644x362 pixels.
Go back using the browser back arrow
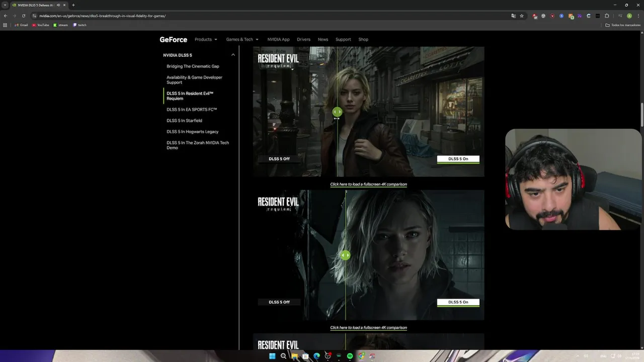click(x=5, y=16)
